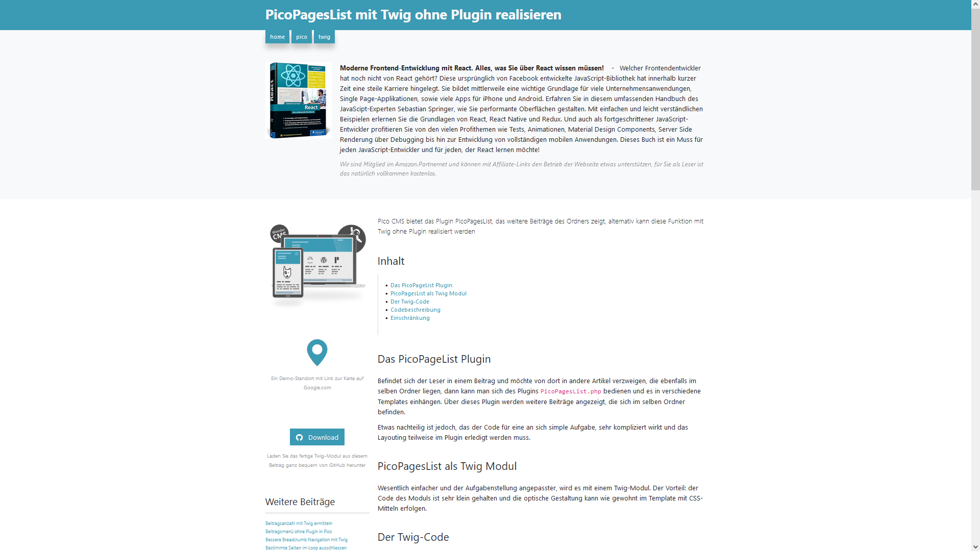Click the 'Einschränkung' contents entry
980x551 pixels.
pyautogui.click(x=410, y=317)
